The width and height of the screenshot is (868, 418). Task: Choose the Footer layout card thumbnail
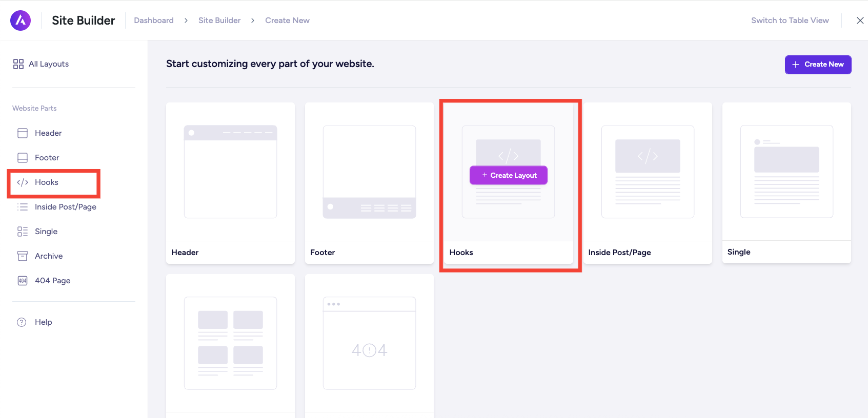pyautogui.click(x=369, y=172)
